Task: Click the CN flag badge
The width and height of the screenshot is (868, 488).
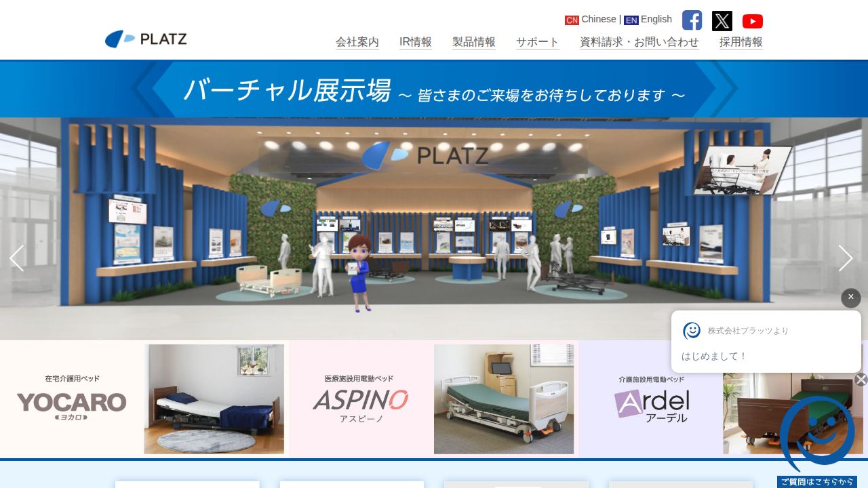Action: point(572,20)
